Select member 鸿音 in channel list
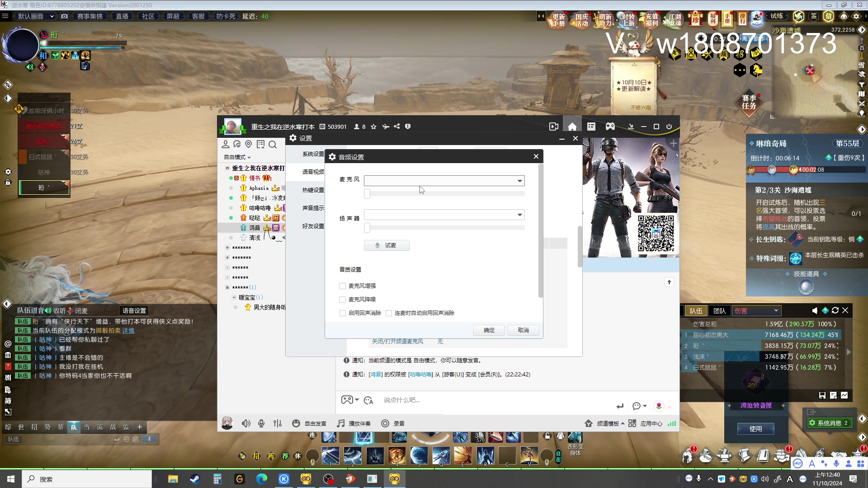The width and height of the screenshot is (868, 488). pyautogui.click(x=255, y=228)
